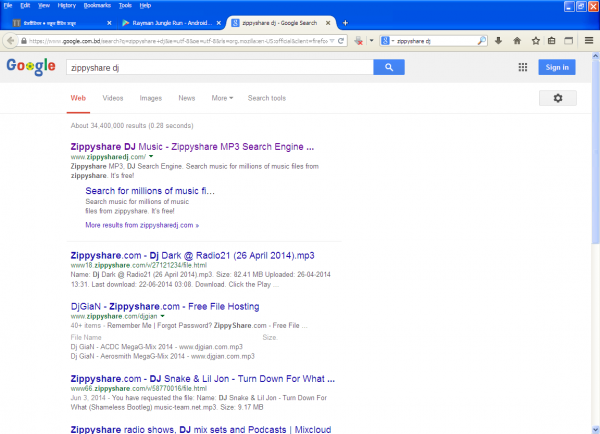Open dropdown arrow next to addon icon
This screenshot has height=434, width=600.
pyautogui.click(x=371, y=41)
